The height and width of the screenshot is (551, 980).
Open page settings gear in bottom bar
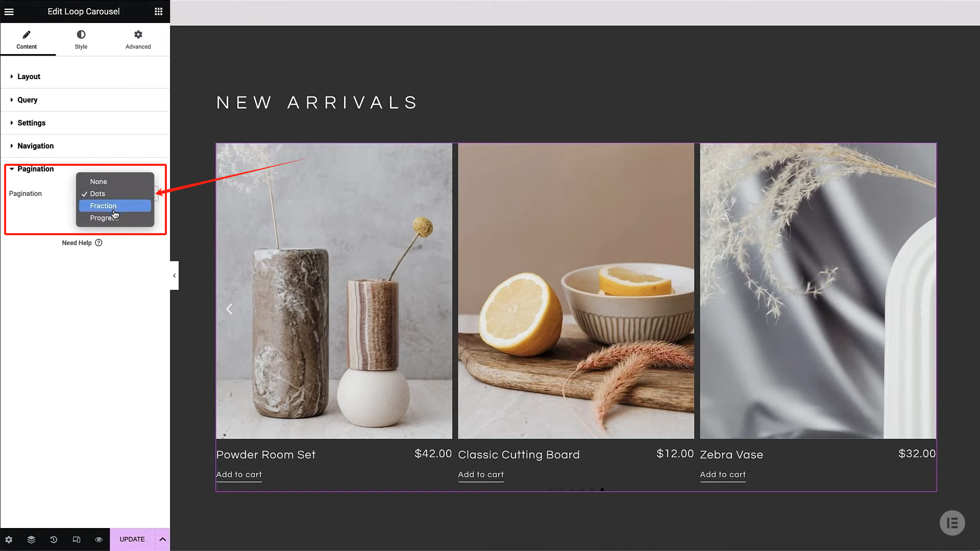(x=9, y=539)
